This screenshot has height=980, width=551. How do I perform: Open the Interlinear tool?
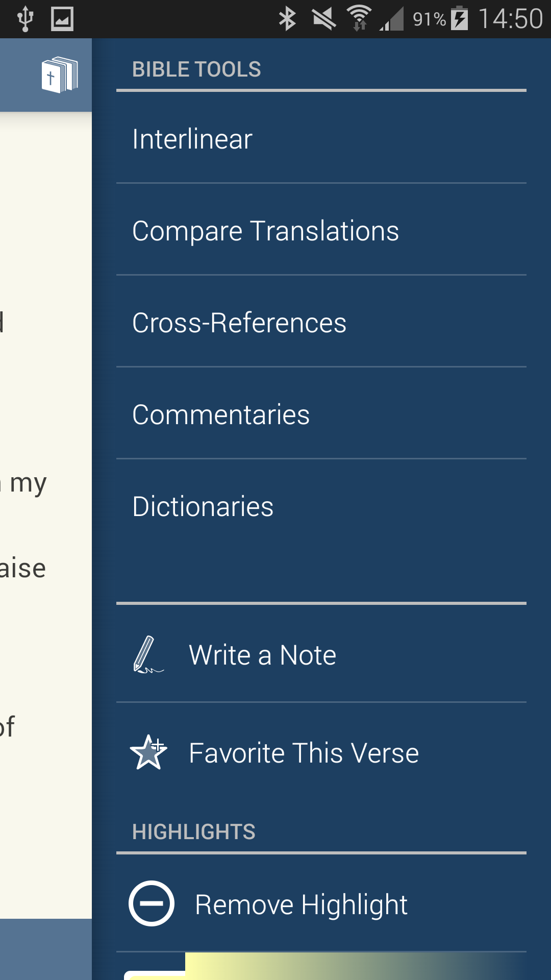192,139
